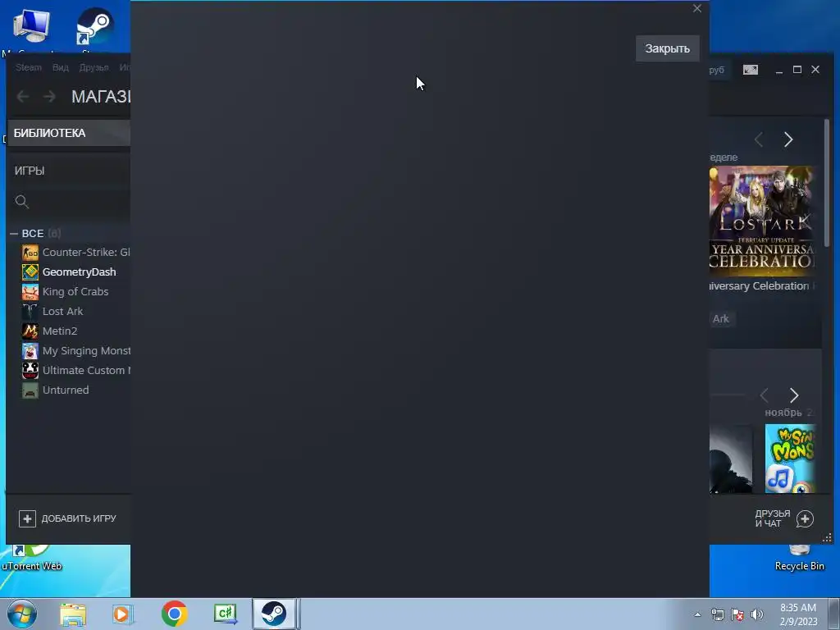Click the Unturned game icon
840x630 pixels.
point(30,390)
